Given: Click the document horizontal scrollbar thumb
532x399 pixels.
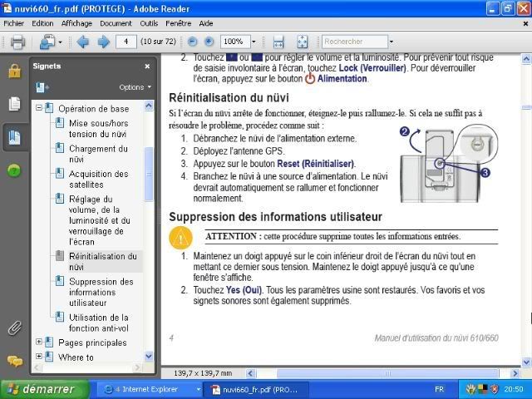Looking at the screenshot, I should click(x=387, y=373).
